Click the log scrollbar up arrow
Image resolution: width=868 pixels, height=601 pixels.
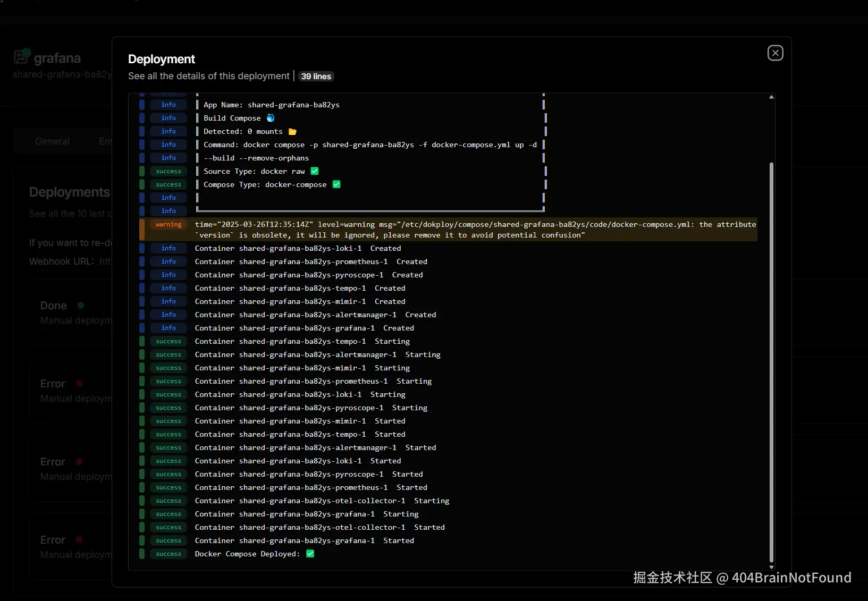click(771, 97)
